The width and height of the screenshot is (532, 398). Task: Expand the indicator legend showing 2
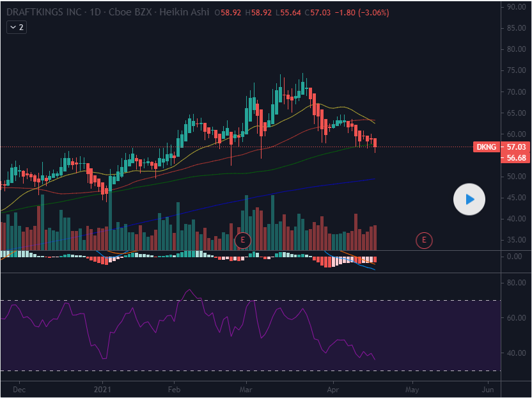(16, 28)
